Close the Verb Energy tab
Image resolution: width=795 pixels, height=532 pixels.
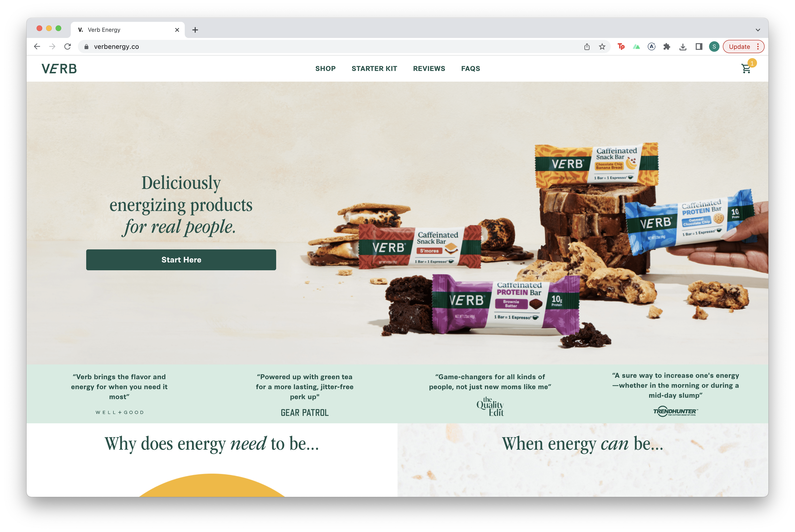point(177,30)
